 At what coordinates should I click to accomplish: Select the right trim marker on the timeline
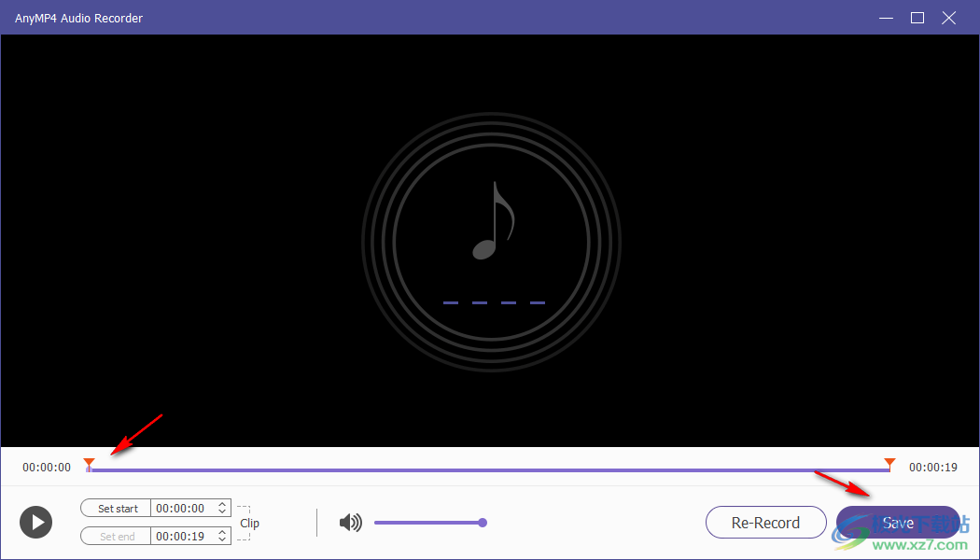click(889, 463)
